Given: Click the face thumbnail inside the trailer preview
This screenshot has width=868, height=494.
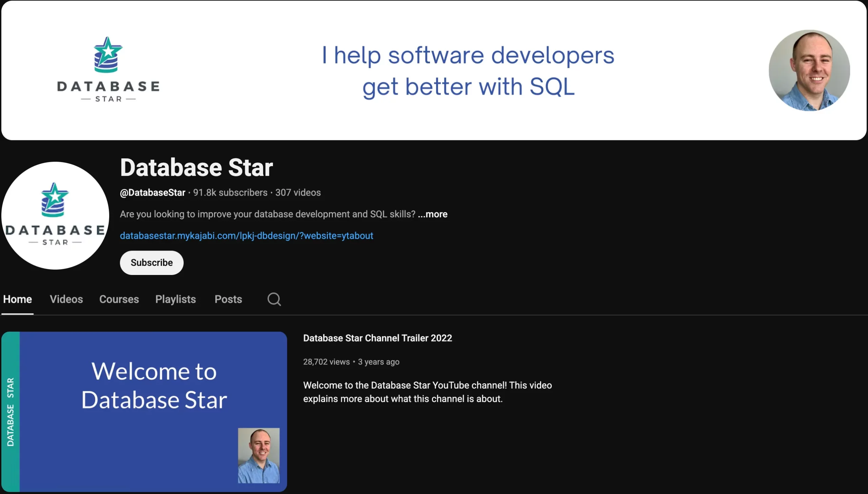Looking at the screenshot, I should tap(259, 456).
